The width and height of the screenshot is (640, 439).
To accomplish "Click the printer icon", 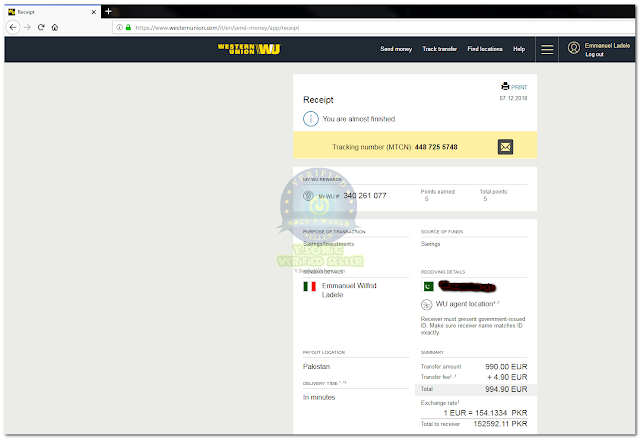I will [x=505, y=86].
